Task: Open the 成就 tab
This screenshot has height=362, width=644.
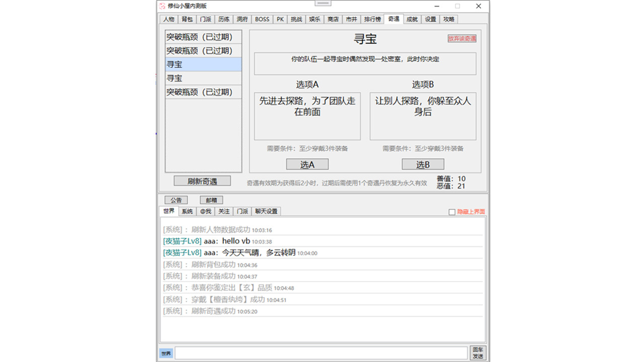Action: [x=412, y=19]
